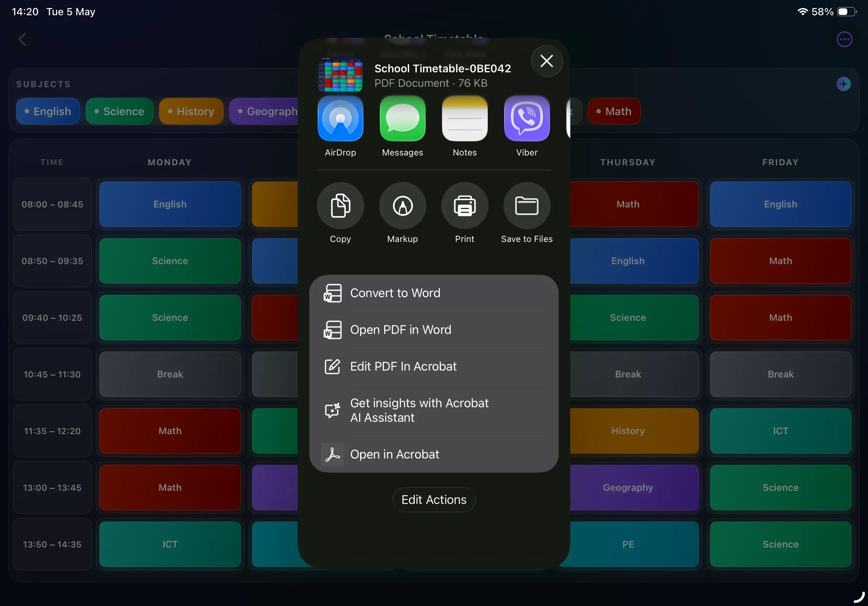This screenshot has width=868, height=606.
Task: Open Monday ICT lesson
Action: point(170,544)
